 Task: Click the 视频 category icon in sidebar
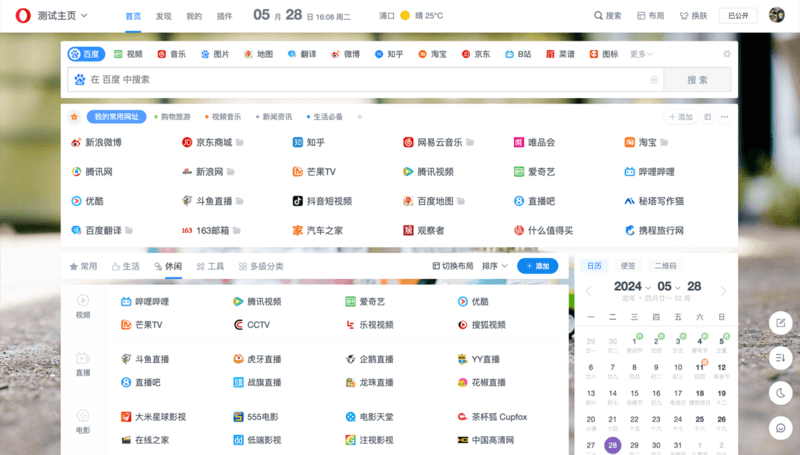83,300
